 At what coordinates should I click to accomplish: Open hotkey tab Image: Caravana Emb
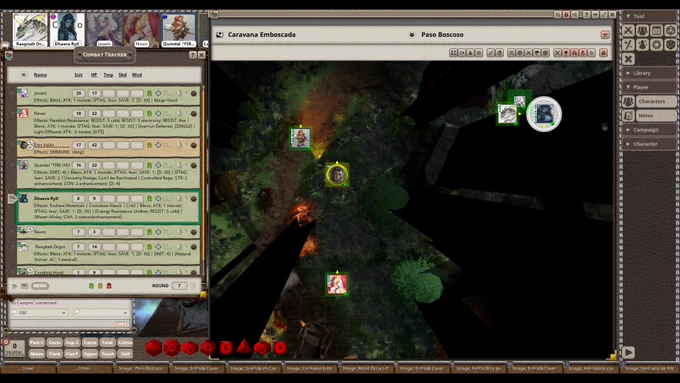[x=309, y=368]
